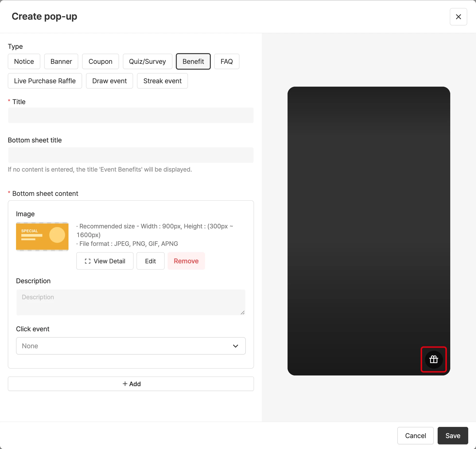Open View Detail for the image
Screen dimensions: 476x449
point(105,261)
